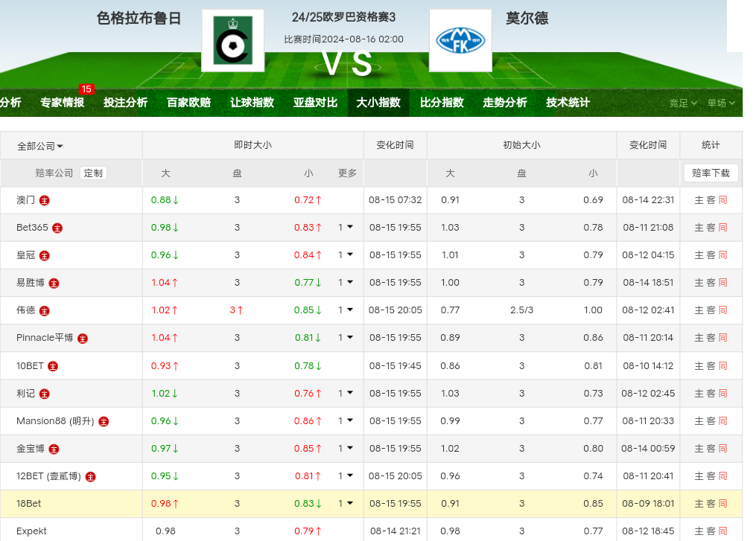The height and width of the screenshot is (541, 756).
Task: Click 08-15 20:05 change time for 12BET
Action: (x=396, y=476)
